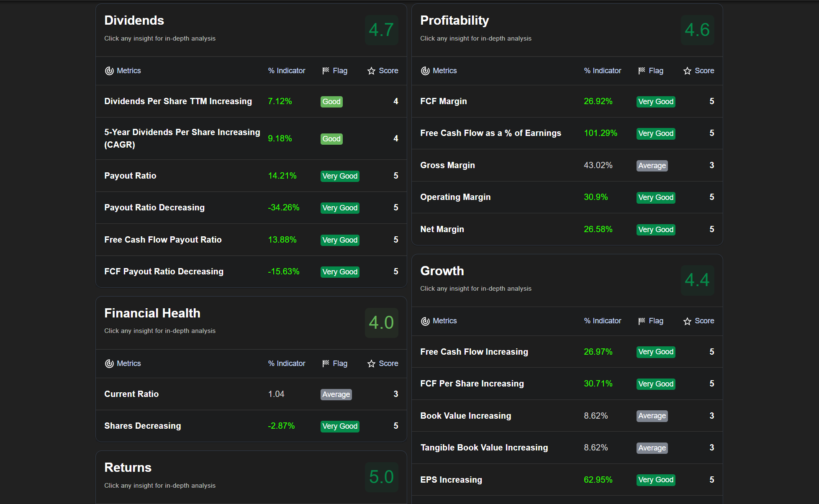The height and width of the screenshot is (504, 819).
Task: Click the Metrics icon in Dividends table header
Action: coord(109,71)
